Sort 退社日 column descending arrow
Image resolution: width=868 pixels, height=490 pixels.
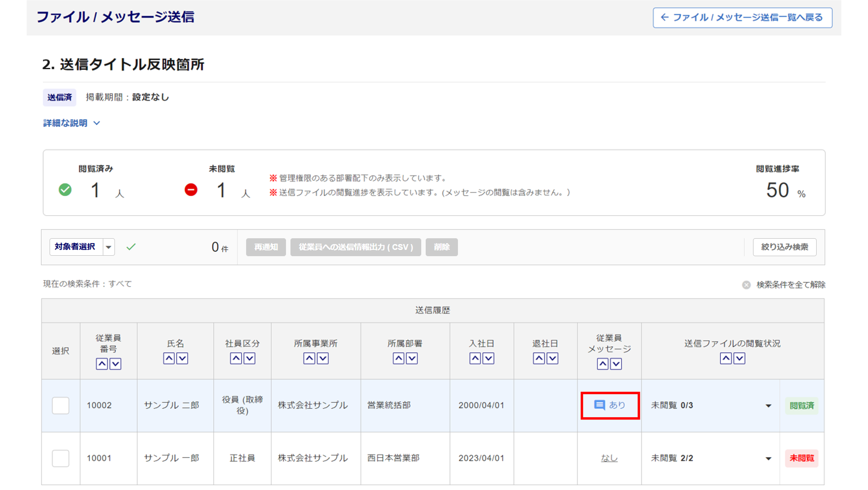click(552, 358)
